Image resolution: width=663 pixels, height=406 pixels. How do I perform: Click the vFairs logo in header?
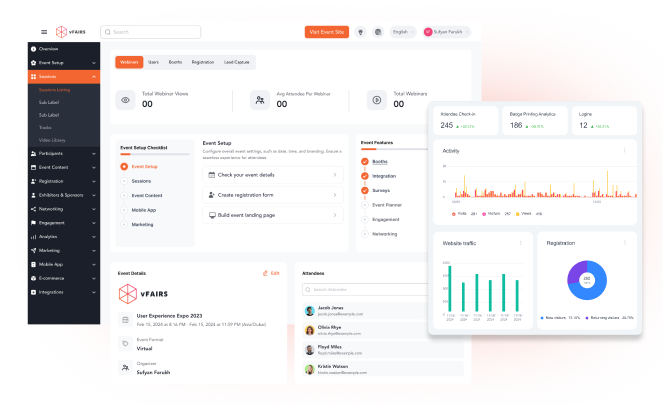pos(67,32)
